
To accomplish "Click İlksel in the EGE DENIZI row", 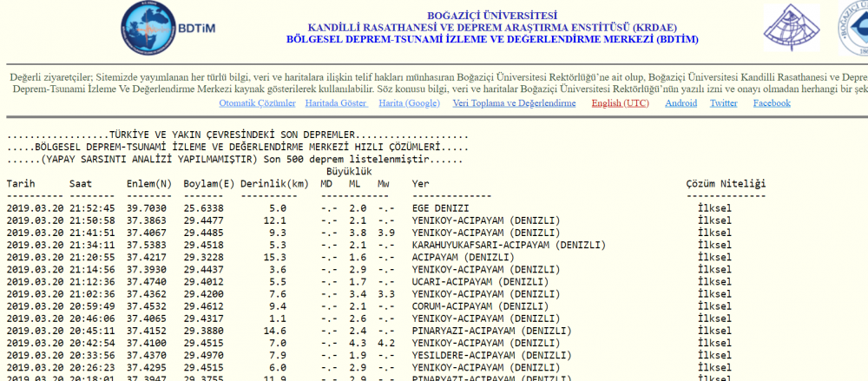I will tap(714, 208).
